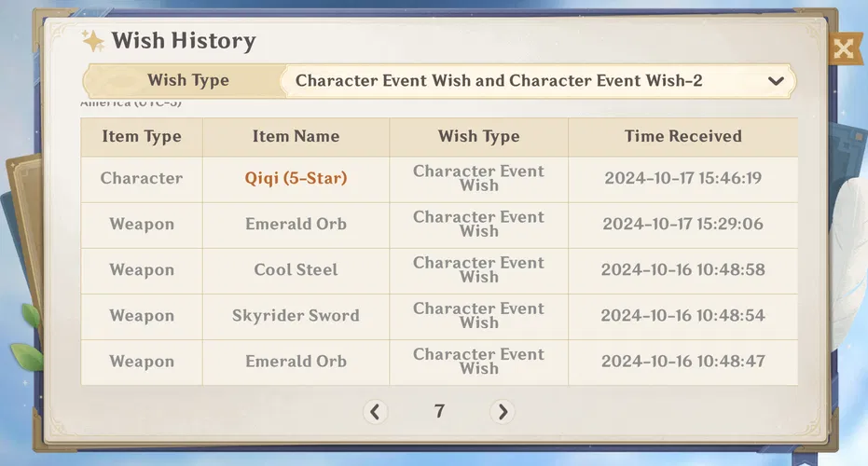Select the Skyrider Sword item name
Viewport: 868px width, 466px height.
(296, 315)
